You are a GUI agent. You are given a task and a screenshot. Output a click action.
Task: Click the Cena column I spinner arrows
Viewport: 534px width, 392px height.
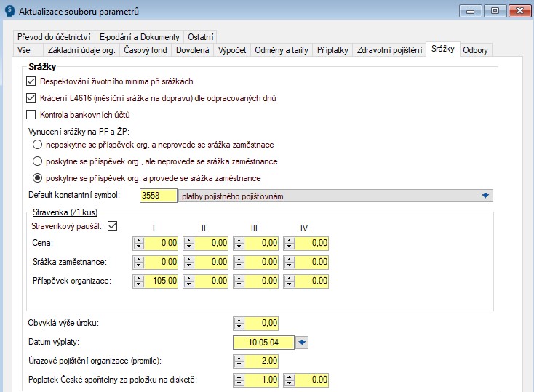click(139, 243)
